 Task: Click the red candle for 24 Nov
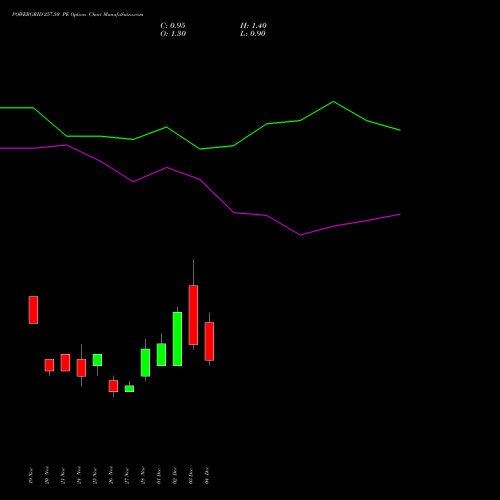81,368
